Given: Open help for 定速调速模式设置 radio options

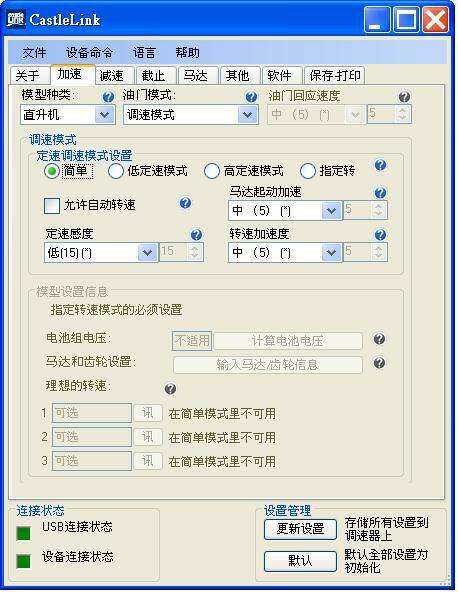Looking at the screenshot, I should click(381, 165).
